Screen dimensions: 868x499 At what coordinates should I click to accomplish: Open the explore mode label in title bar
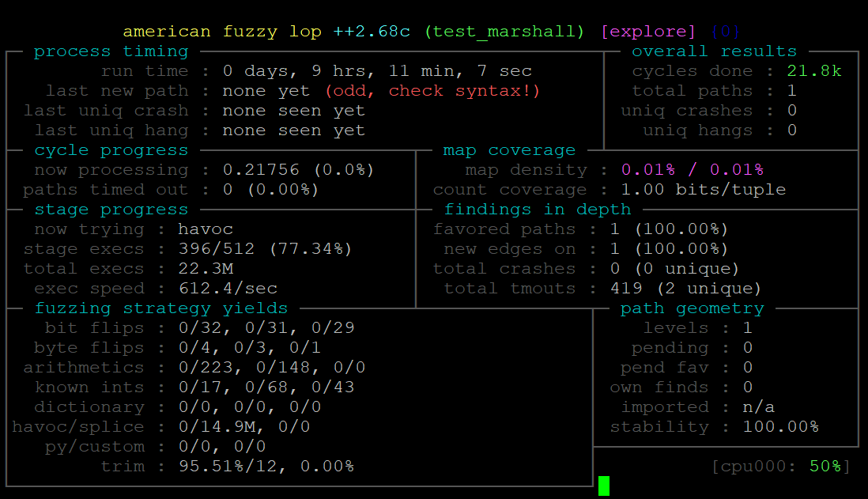coord(648,32)
